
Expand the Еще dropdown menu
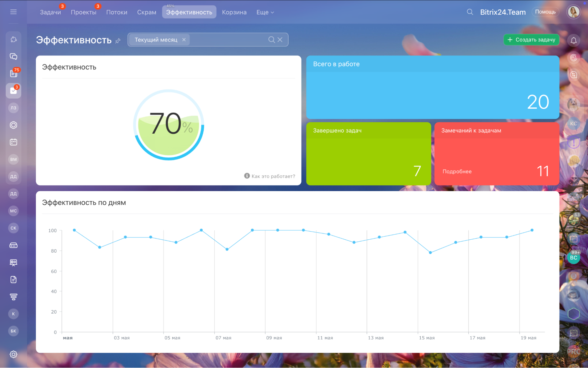[265, 12]
